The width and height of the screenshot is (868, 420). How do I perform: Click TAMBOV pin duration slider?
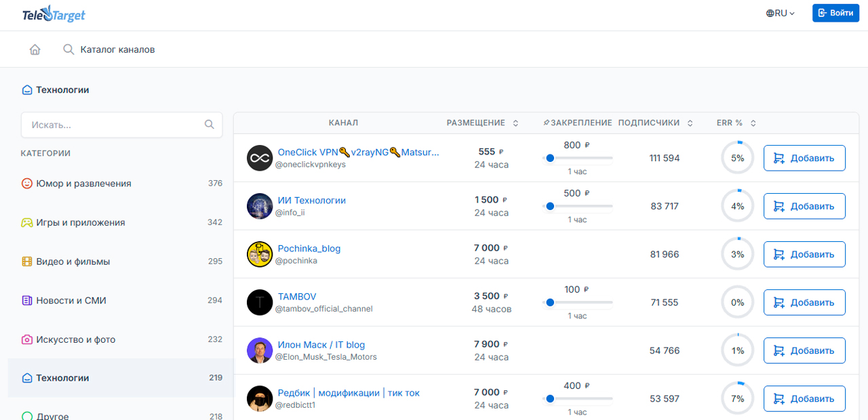tap(577, 302)
